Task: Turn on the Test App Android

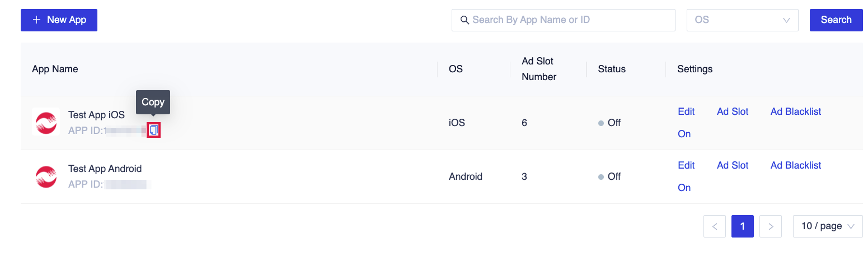Action: [x=684, y=188]
